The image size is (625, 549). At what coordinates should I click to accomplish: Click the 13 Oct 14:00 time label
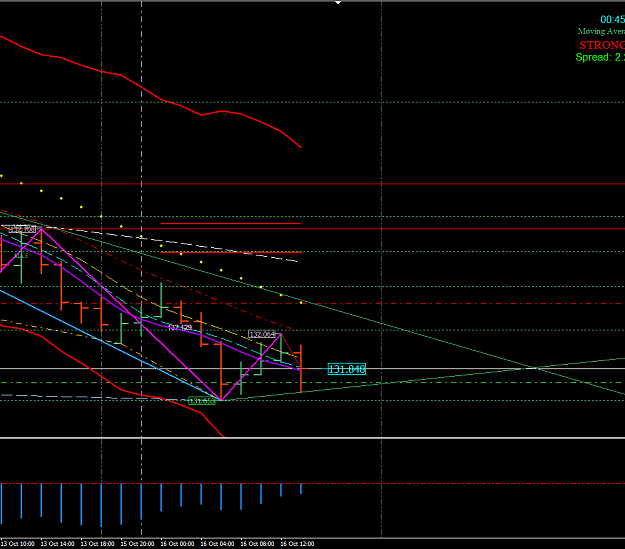tap(57, 544)
